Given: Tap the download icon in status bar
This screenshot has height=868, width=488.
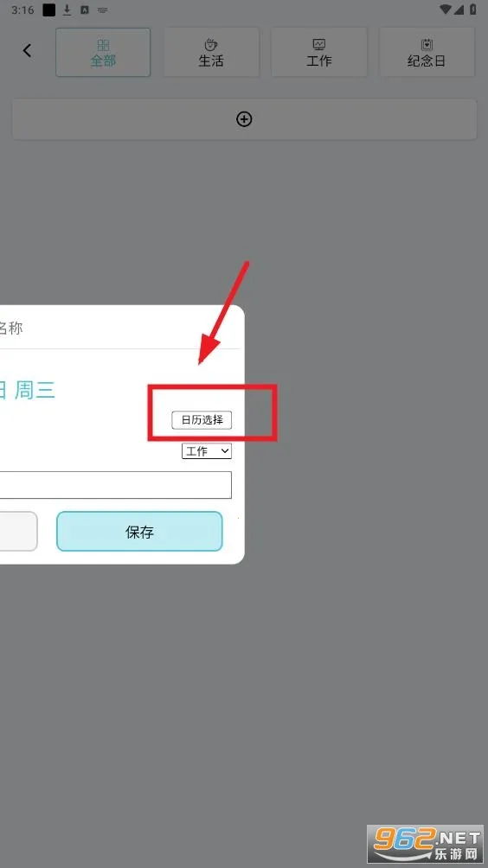Looking at the screenshot, I should pos(67,10).
